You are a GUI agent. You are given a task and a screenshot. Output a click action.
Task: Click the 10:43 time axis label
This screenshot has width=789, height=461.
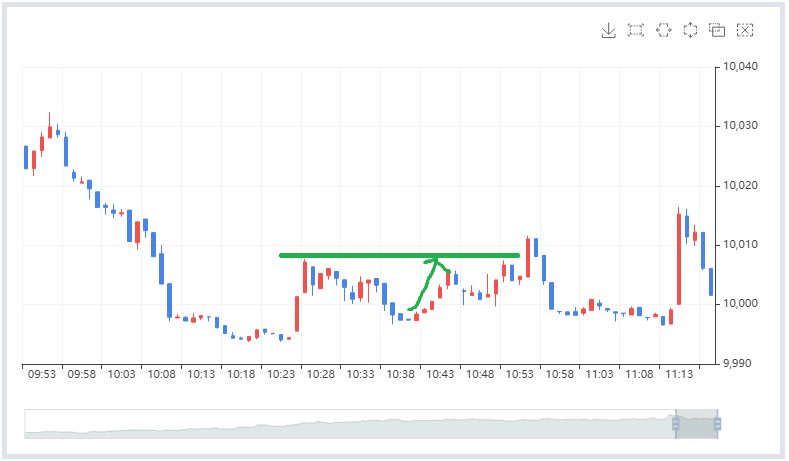tap(440, 374)
